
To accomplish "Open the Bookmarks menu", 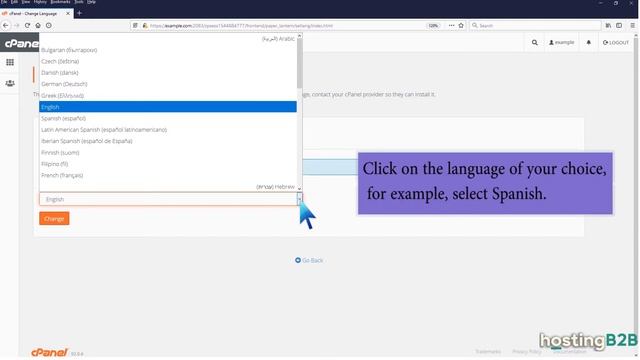I will click(60, 2).
